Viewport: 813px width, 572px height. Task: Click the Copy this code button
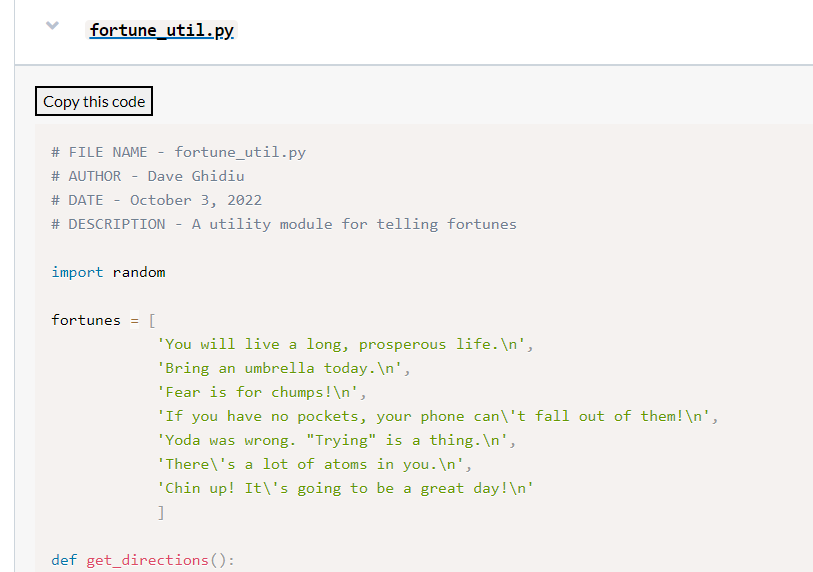tap(94, 101)
